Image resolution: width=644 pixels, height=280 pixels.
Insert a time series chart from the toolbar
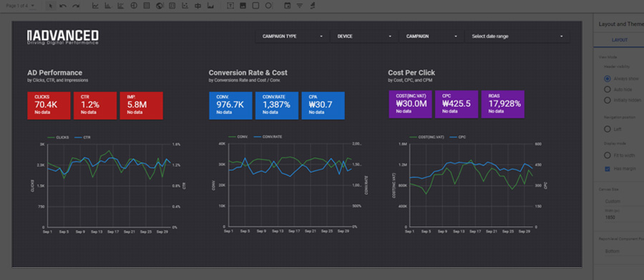tap(95, 6)
